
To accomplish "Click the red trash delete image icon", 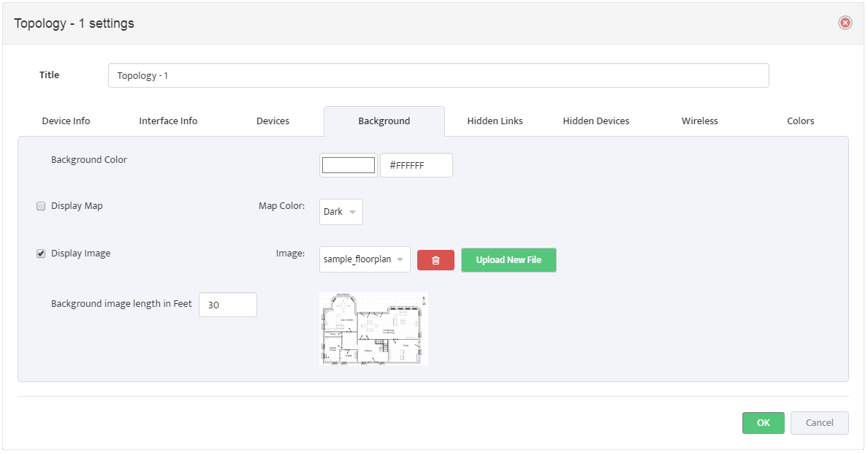I will (x=435, y=260).
